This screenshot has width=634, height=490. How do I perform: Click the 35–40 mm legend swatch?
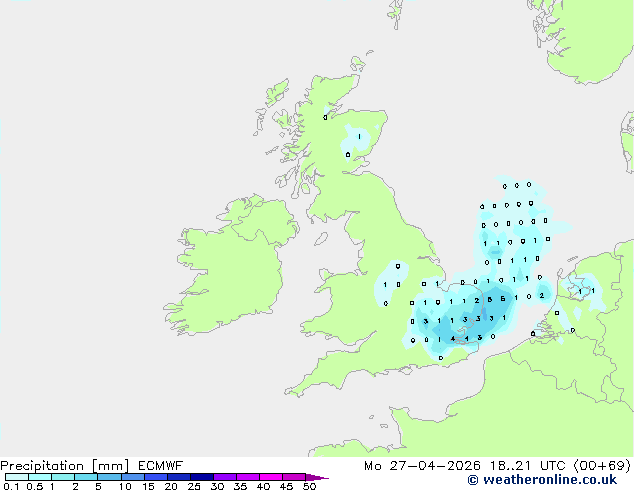248,477
